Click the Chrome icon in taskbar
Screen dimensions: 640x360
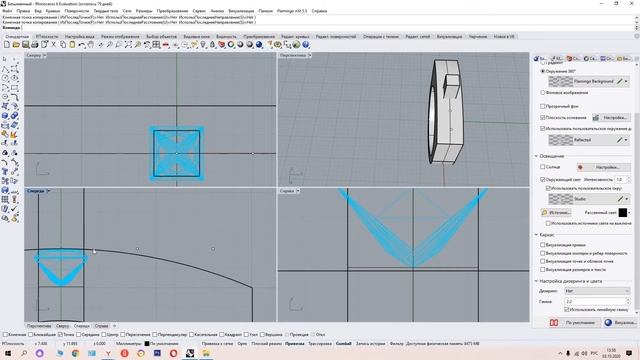coord(76,353)
